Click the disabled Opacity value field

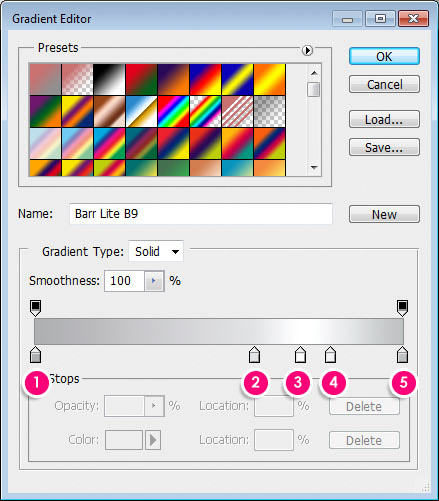[x=124, y=406]
